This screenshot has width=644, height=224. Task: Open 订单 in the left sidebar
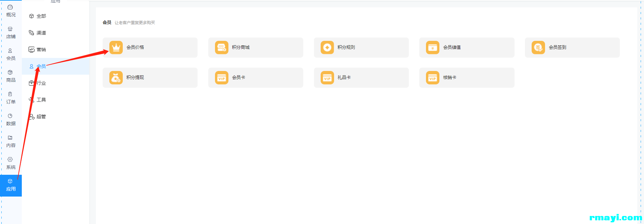click(11, 98)
